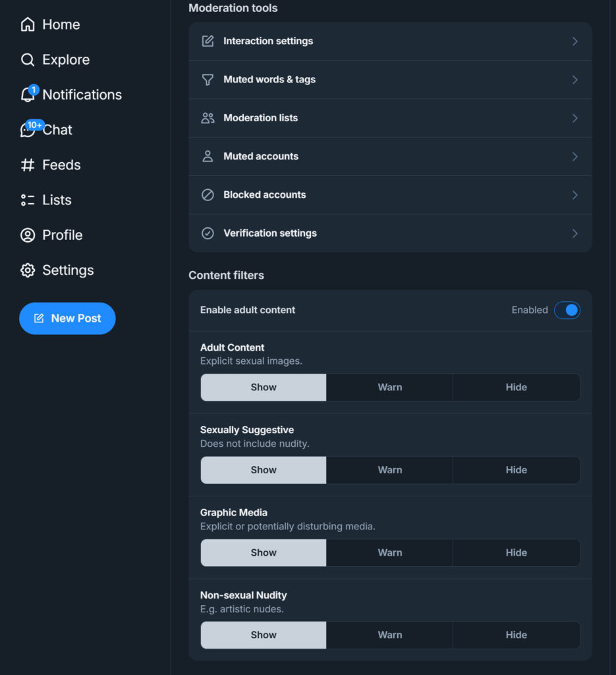Select Hide for Non-sexual Nudity
Screen dimensions: 616x675
pos(516,635)
